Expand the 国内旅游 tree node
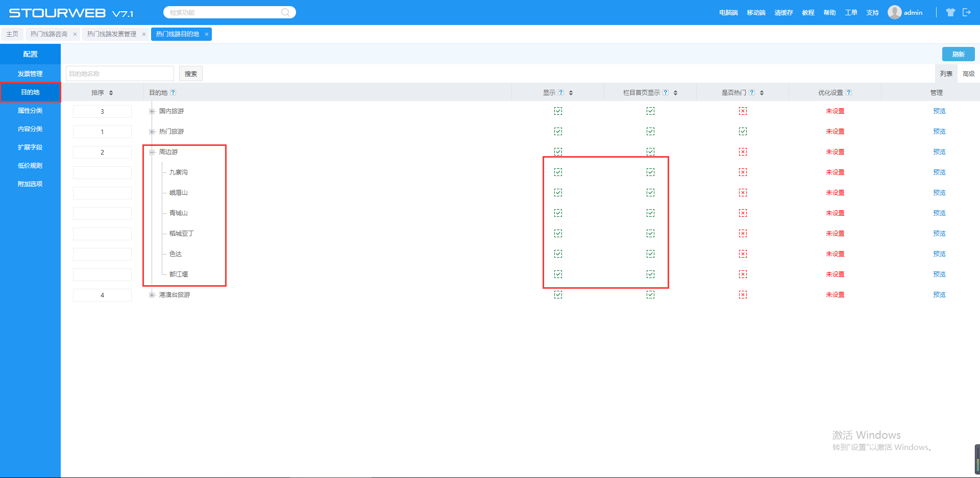Image resolution: width=980 pixels, height=478 pixels. [x=152, y=111]
